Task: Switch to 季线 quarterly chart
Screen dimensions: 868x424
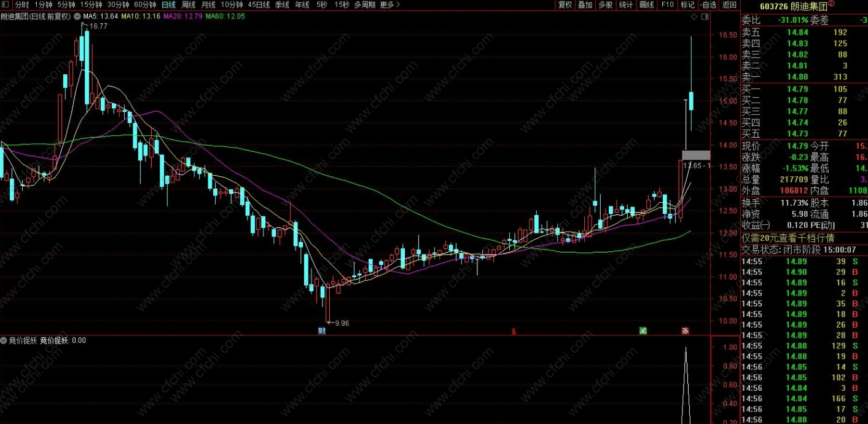Action: pos(282,5)
